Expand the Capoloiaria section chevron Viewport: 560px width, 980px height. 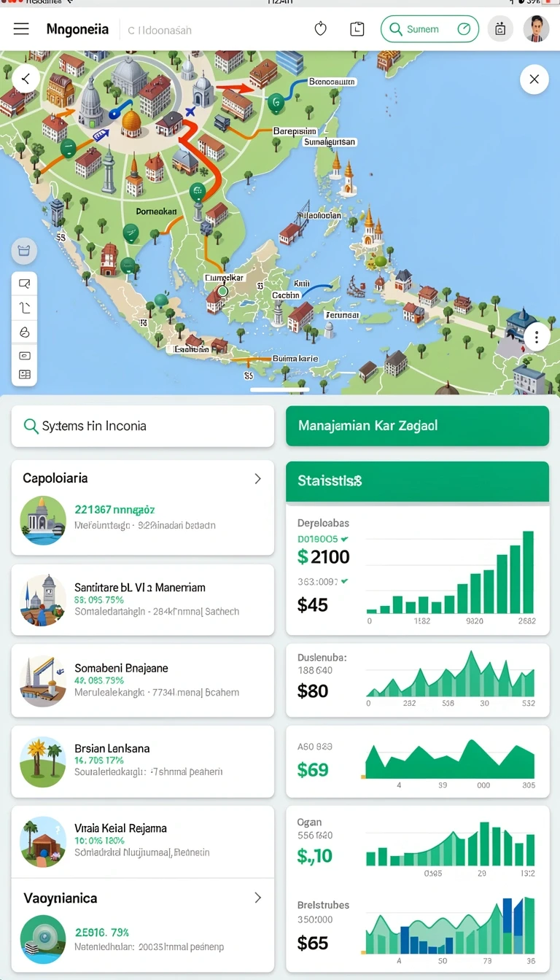click(257, 478)
